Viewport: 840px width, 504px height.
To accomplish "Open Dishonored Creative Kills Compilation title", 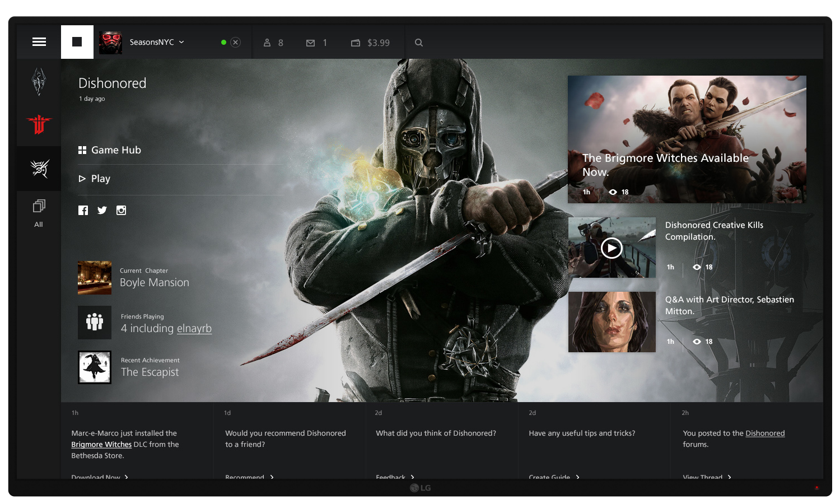I will click(714, 231).
